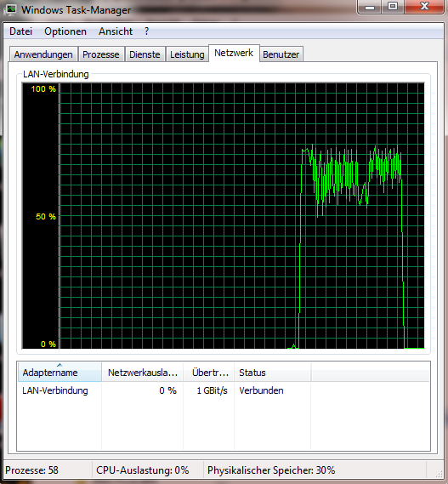The height and width of the screenshot is (484, 448).
Task: Open the Ansicht menu
Action: pyautogui.click(x=116, y=31)
